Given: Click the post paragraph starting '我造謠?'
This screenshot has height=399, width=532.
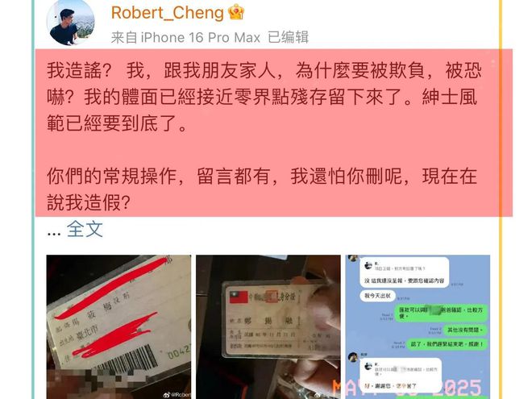Looking at the screenshot, I should pyautogui.click(x=264, y=97).
